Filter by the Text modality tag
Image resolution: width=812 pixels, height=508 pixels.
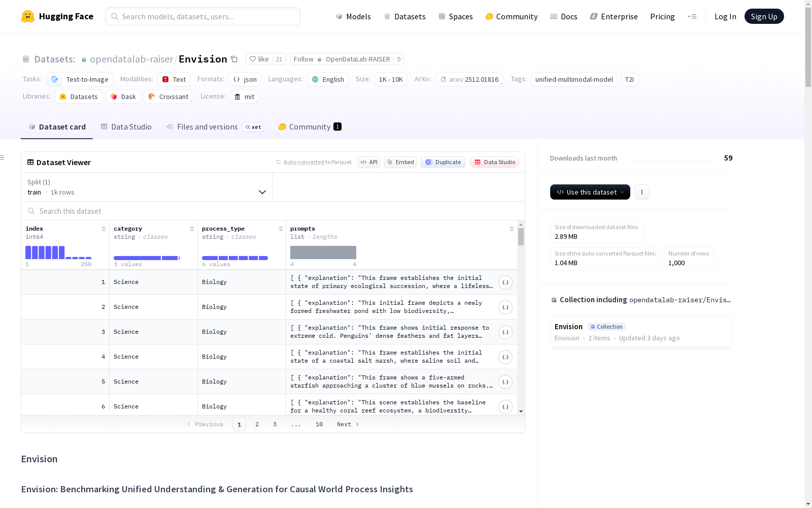pyautogui.click(x=174, y=79)
